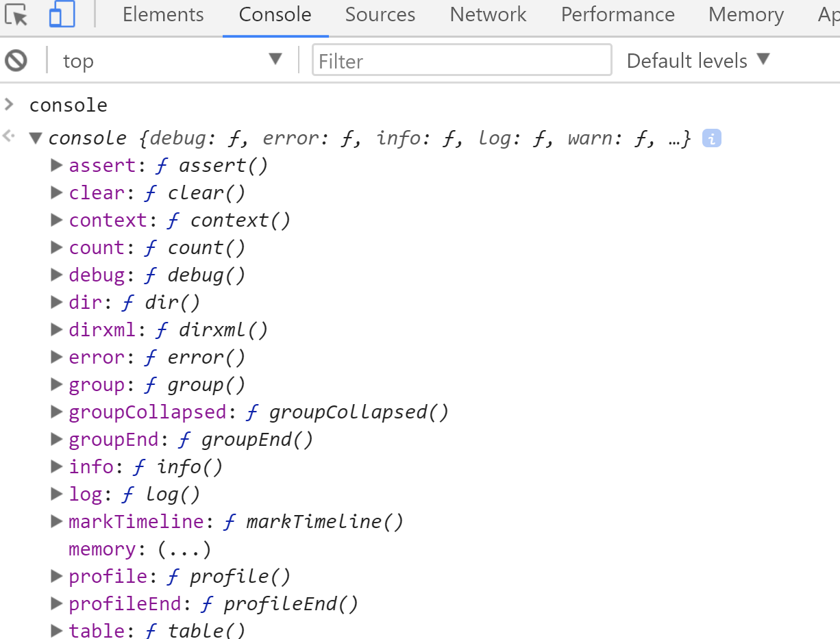Click the 'dirxml()' function value

(x=223, y=330)
